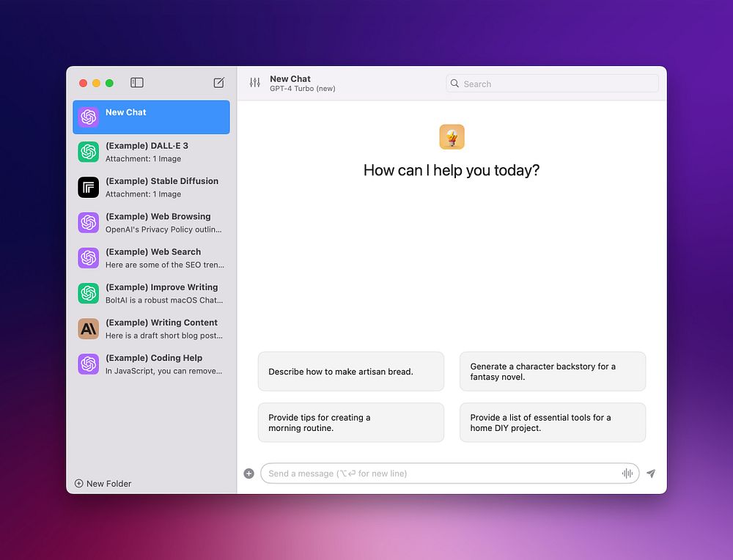Click the plus attachment icon beside message box
Viewport: 733px width, 560px height.
tap(248, 474)
